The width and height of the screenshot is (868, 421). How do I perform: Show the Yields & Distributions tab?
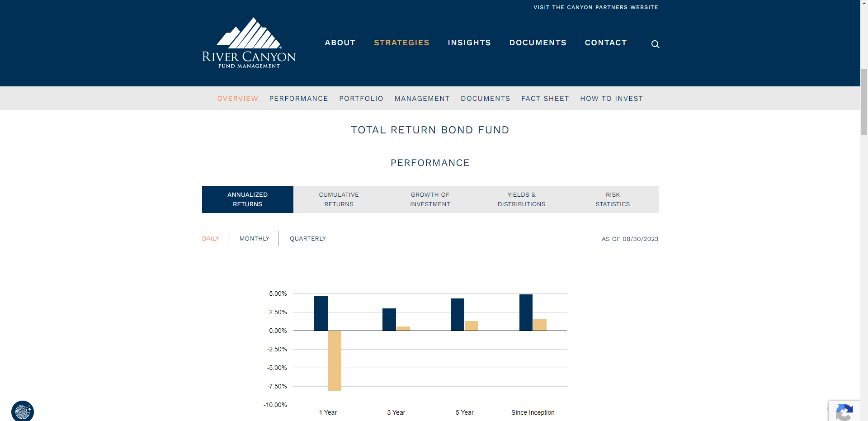pyautogui.click(x=521, y=199)
